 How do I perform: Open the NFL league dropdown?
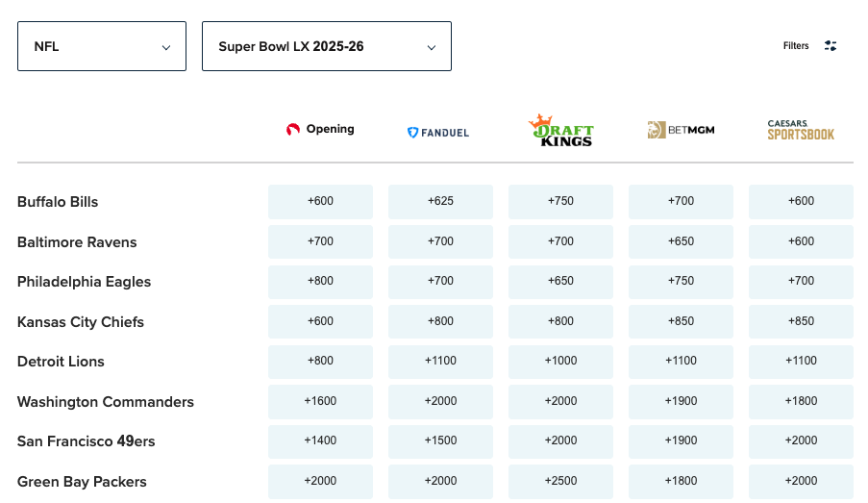(102, 46)
